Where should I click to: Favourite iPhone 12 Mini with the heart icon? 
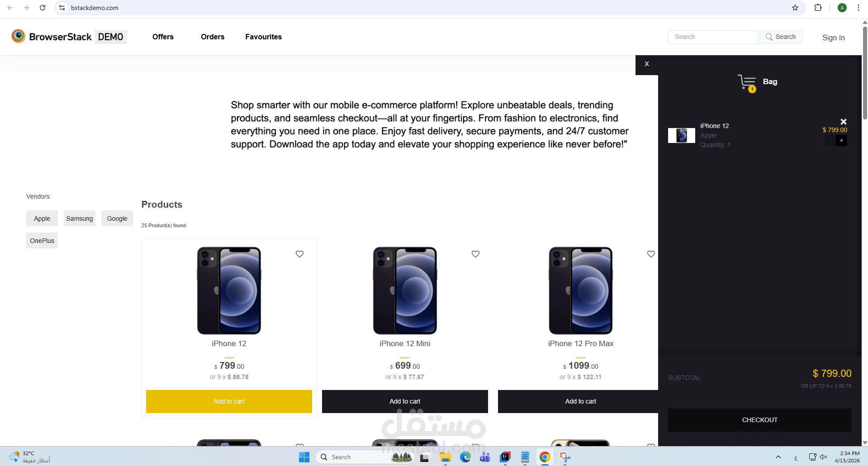tap(475, 254)
